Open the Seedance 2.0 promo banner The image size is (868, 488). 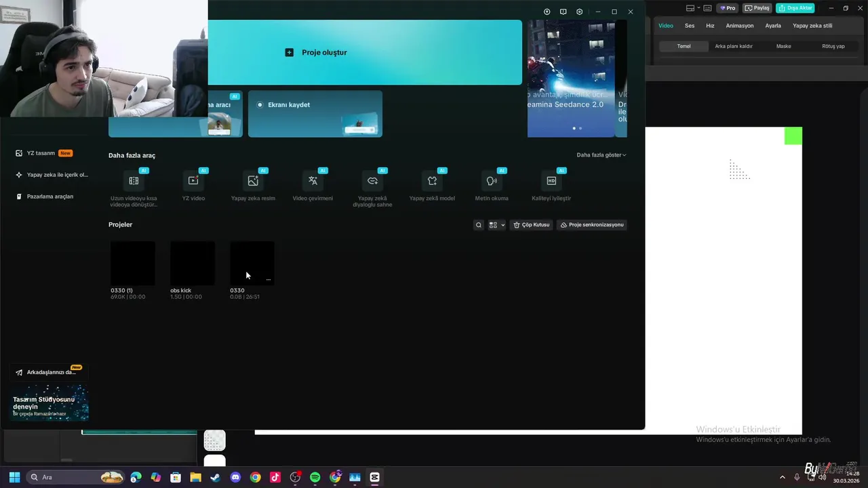click(571, 79)
